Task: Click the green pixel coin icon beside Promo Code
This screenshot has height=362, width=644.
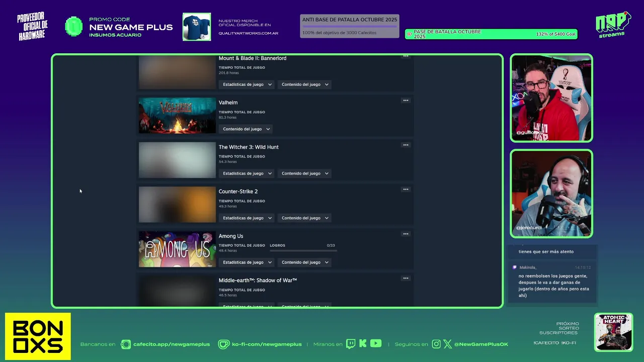Action: coord(74,26)
